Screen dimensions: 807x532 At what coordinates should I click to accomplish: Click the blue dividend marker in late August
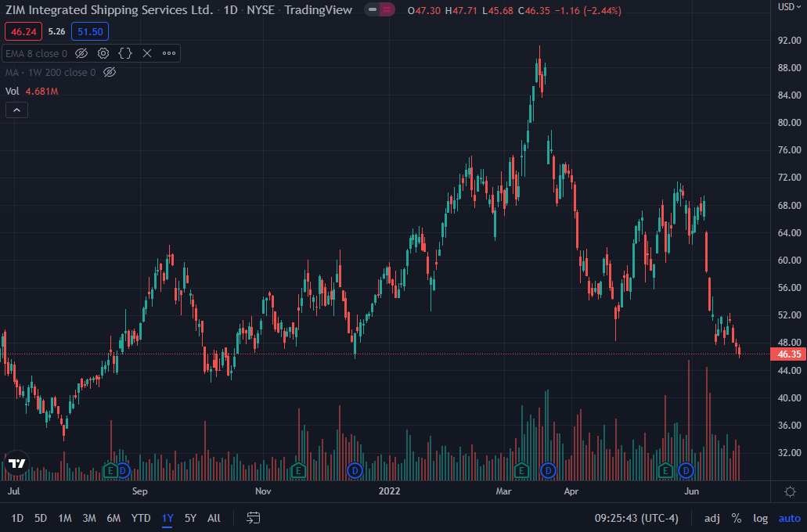point(122,470)
